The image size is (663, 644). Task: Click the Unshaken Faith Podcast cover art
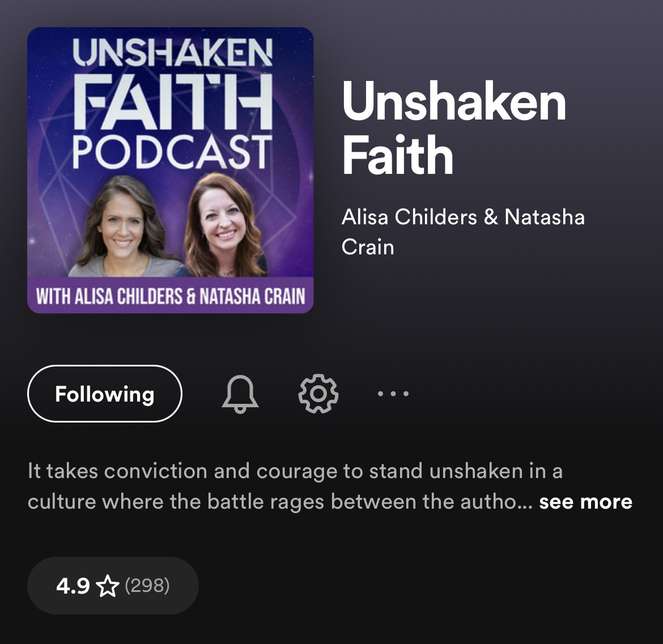click(x=171, y=170)
